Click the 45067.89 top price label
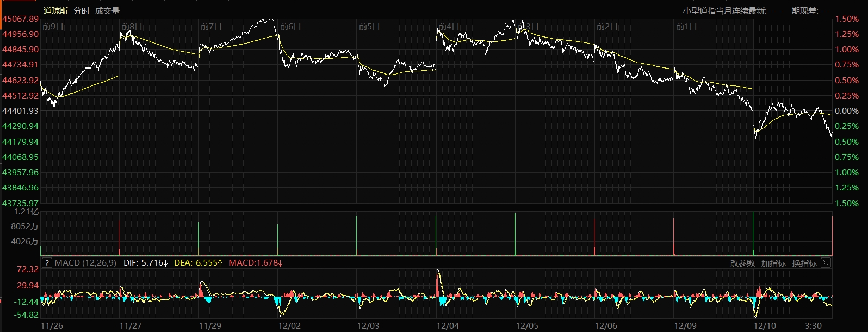 [20, 19]
